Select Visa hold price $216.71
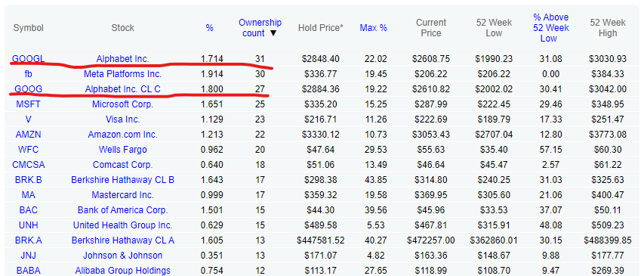This screenshot has height=276, width=644. (321, 119)
